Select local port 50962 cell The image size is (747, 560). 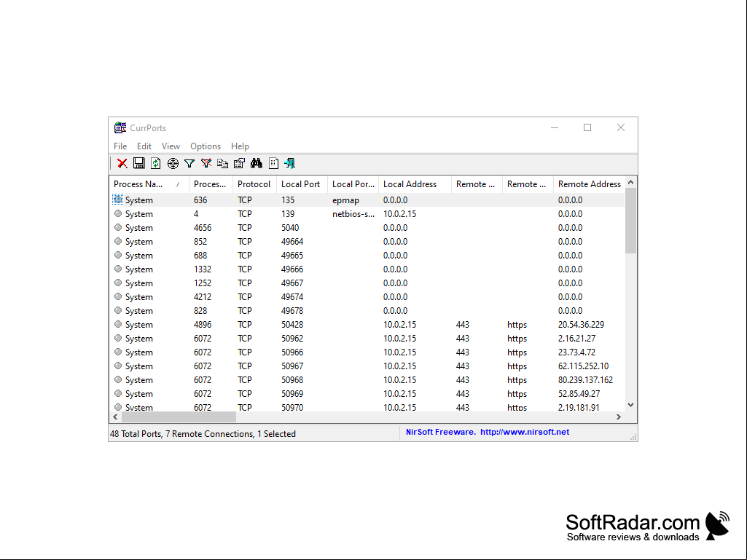coord(292,338)
